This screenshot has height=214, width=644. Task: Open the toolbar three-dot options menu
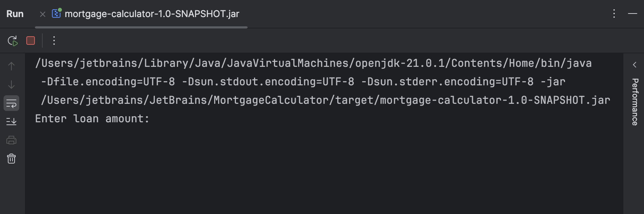coord(54,40)
